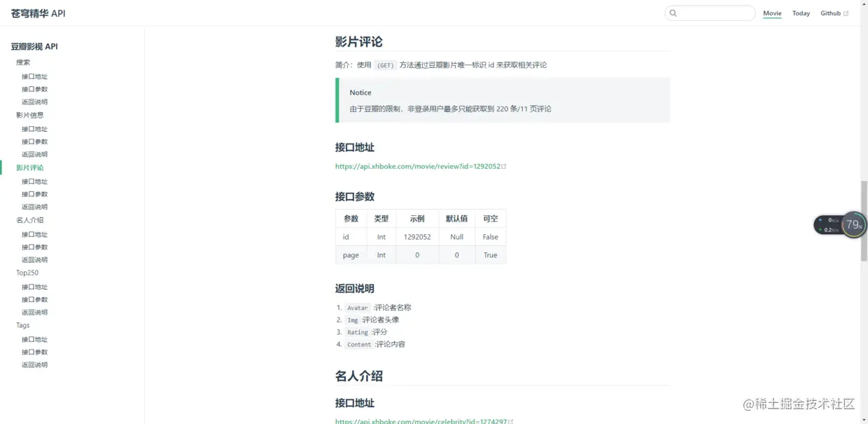
Task: Click the id cell in the parameter table
Action: (x=351, y=237)
